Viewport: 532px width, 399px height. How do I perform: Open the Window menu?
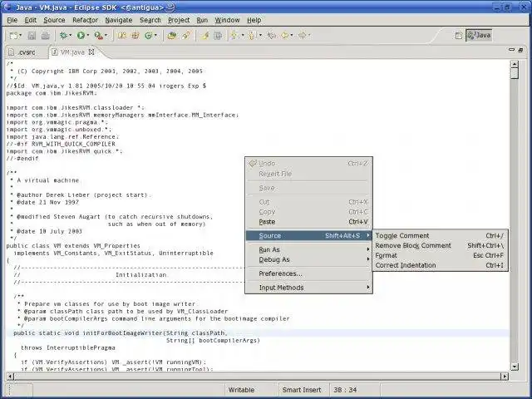coord(227,20)
